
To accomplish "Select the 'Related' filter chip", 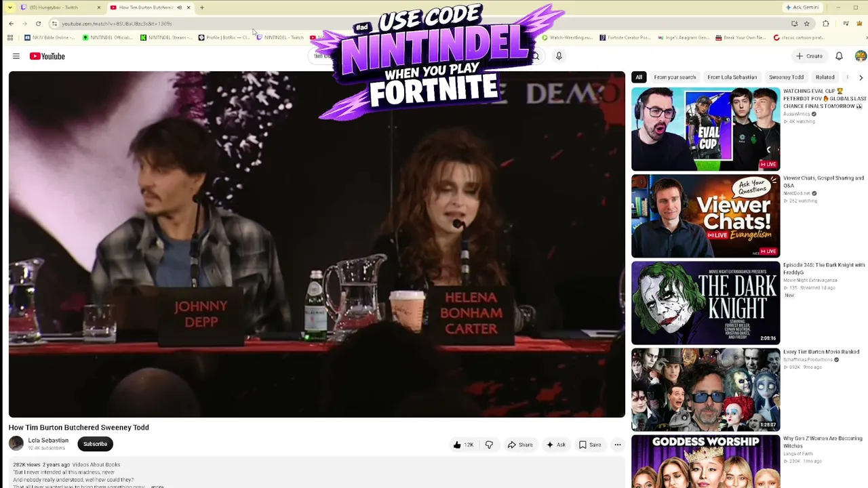I will 825,77.
